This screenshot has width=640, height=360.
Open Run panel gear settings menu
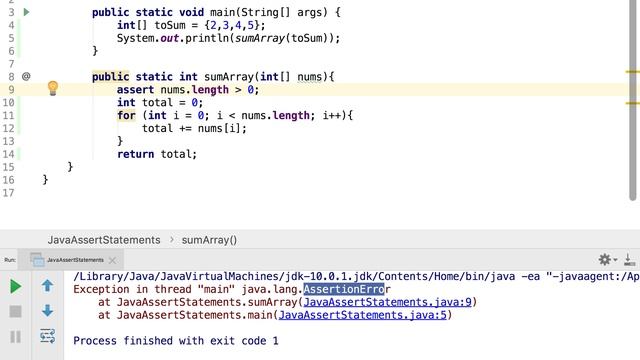click(607, 259)
